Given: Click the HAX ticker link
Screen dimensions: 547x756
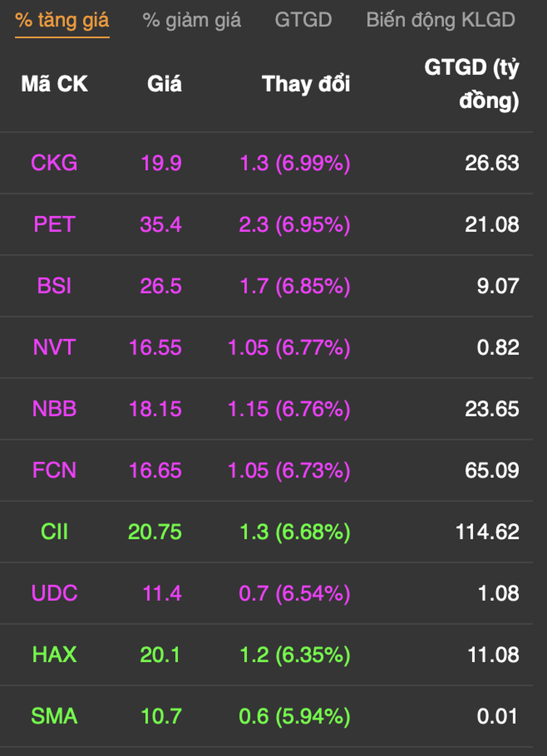Looking at the screenshot, I should tap(54, 655).
